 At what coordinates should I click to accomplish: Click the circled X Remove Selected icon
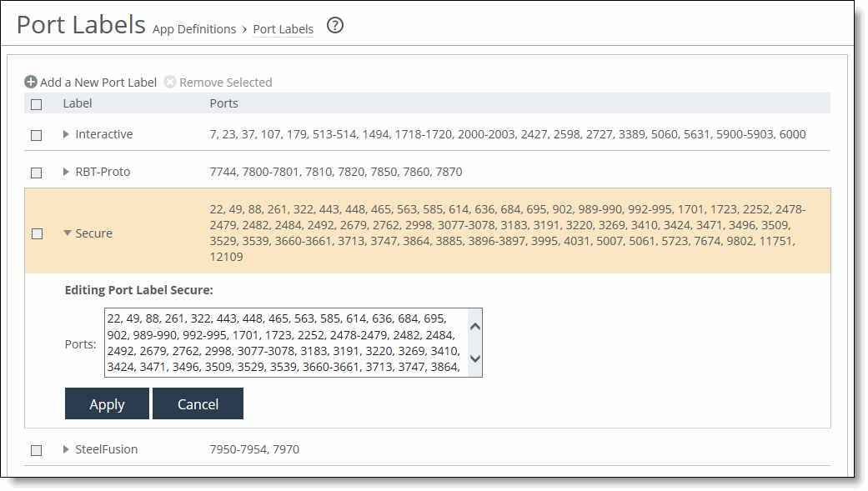(169, 82)
